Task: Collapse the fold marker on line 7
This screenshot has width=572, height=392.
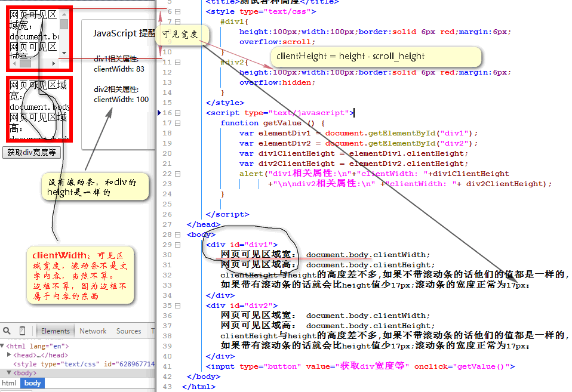Action: 178,22
